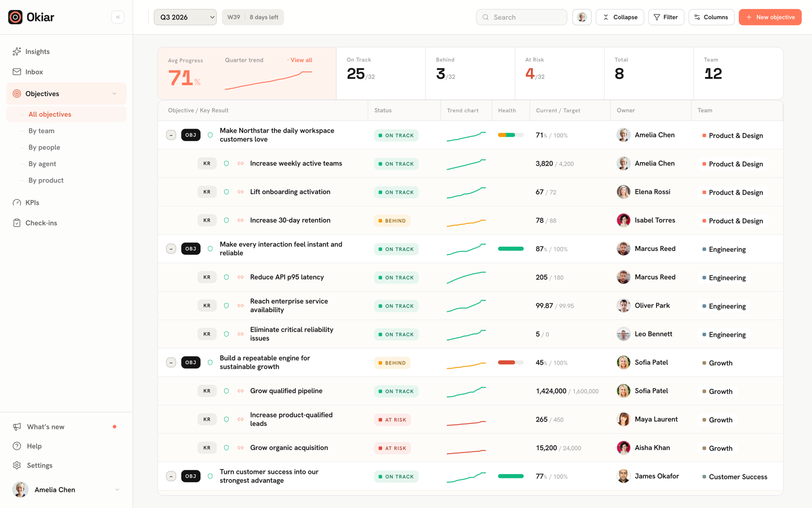Click the Check-ins clipboard icon
812x508 pixels.
(17, 223)
